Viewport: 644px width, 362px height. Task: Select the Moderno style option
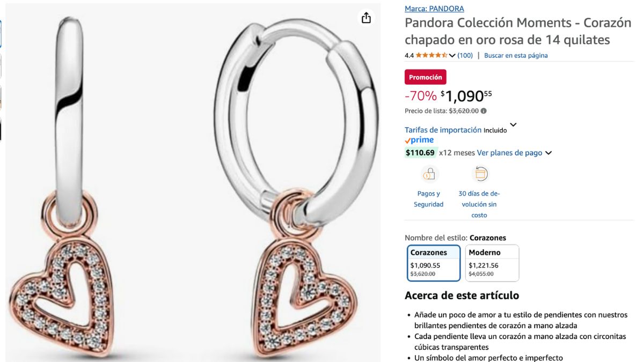(x=492, y=263)
